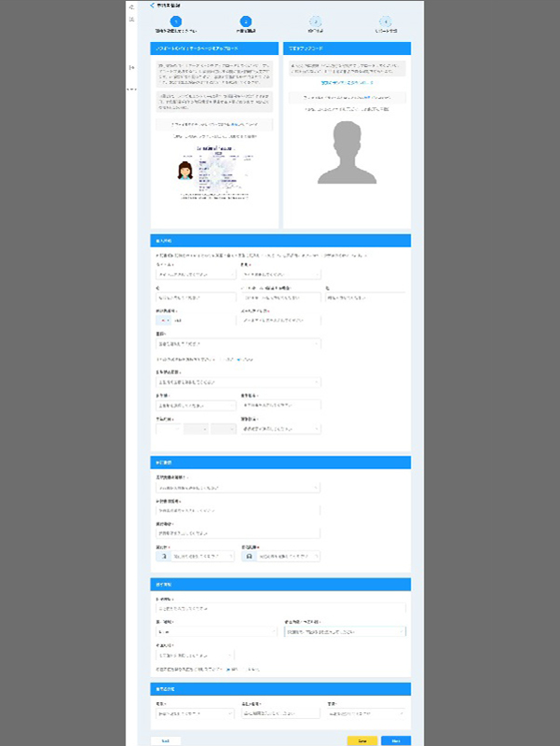Click the document number input below the document type dropdown
The image size is (560, 746).
coord(239,510)
